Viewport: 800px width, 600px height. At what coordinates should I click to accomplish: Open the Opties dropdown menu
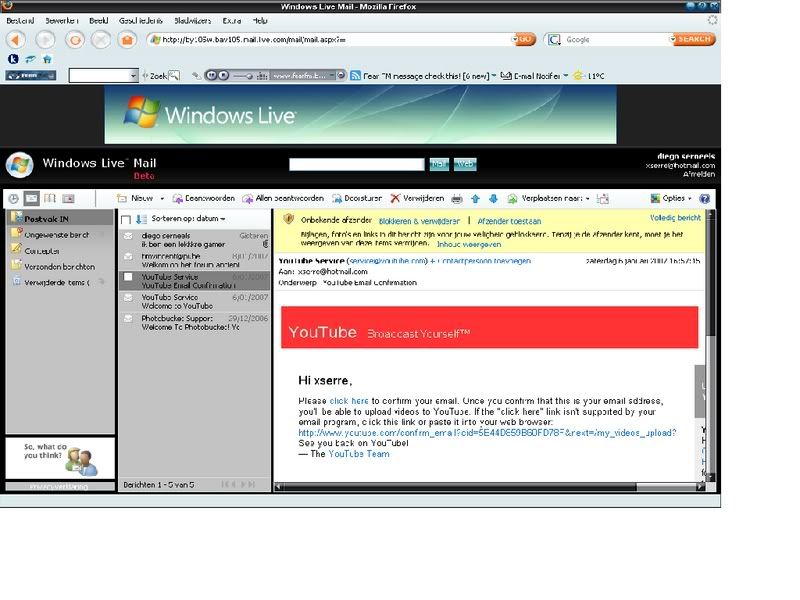671,198
